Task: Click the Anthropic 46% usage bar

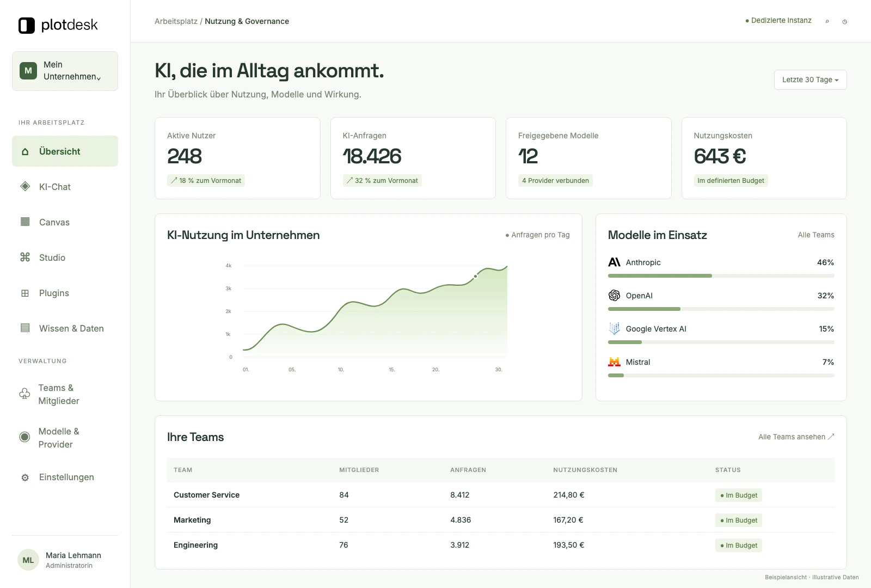Action: tap(721, 276)
